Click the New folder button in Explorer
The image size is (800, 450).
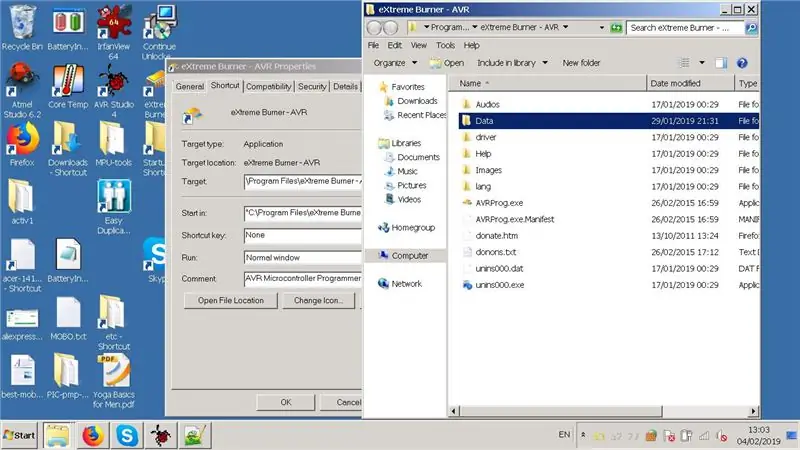coord(581,63)
